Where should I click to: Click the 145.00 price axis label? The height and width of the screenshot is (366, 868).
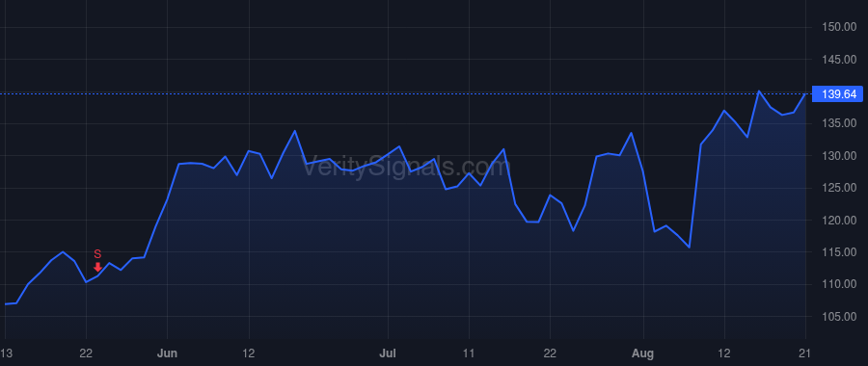839,59
